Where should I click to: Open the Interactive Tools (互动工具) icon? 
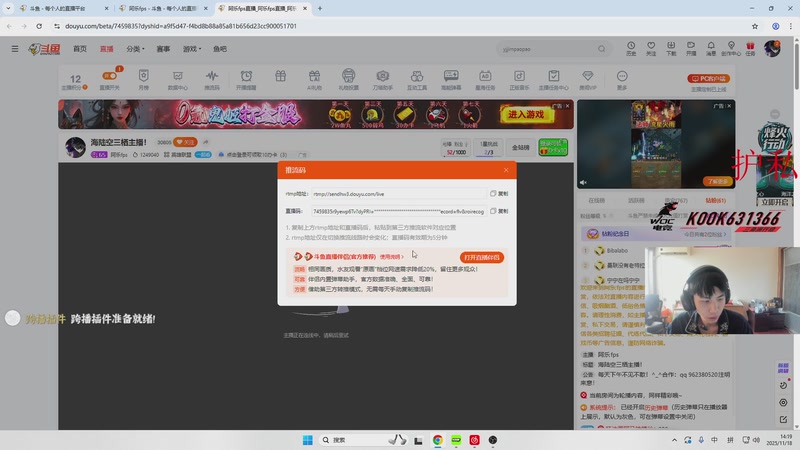pos(417,80)
